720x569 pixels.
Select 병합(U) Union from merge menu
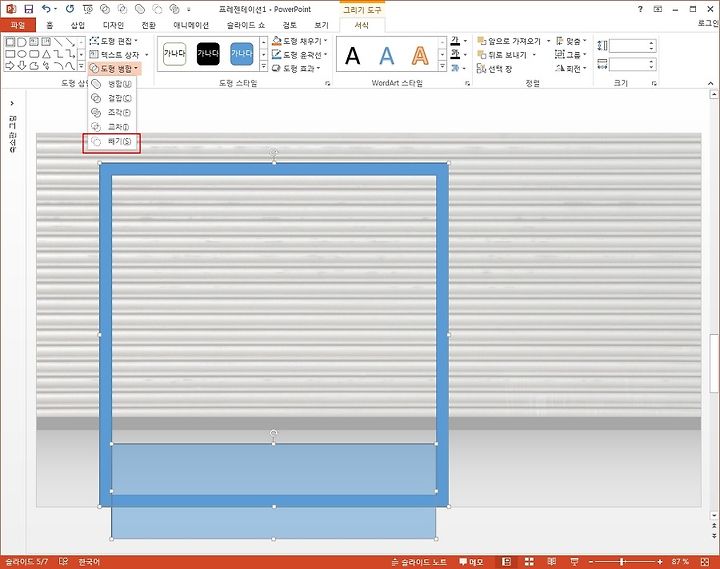click(x=112, y=84)
